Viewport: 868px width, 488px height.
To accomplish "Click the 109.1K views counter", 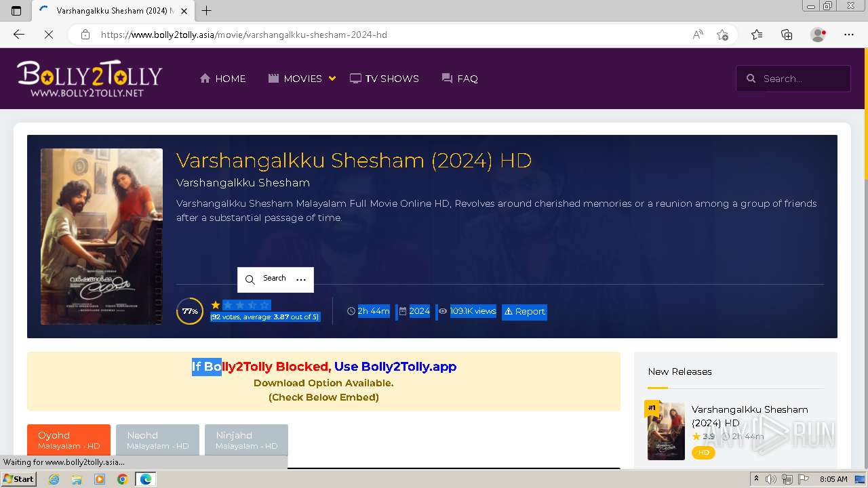I will 473,311.
